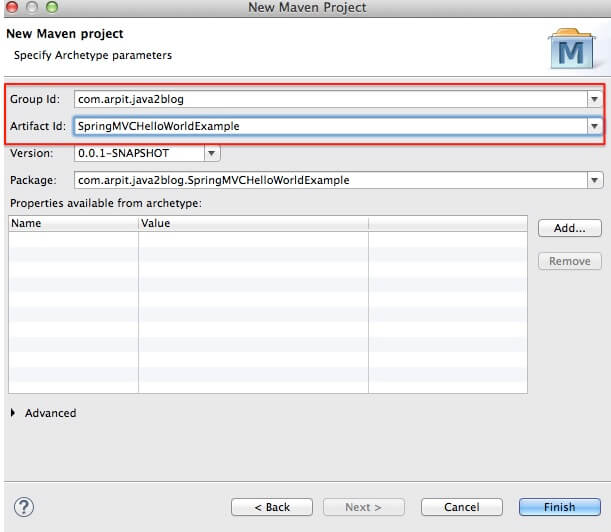Click the green zoom window button
611x532 pixels.
(51, 7)
